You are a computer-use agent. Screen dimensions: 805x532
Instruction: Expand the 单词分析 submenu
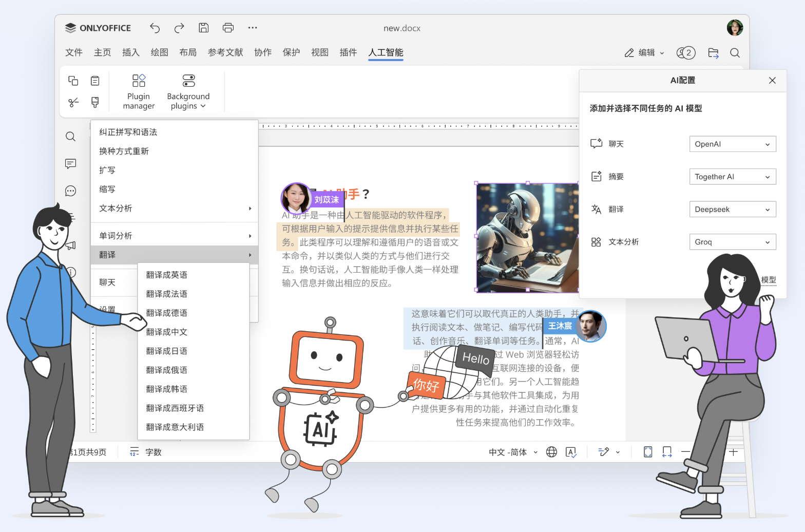[x=175, y=236]
